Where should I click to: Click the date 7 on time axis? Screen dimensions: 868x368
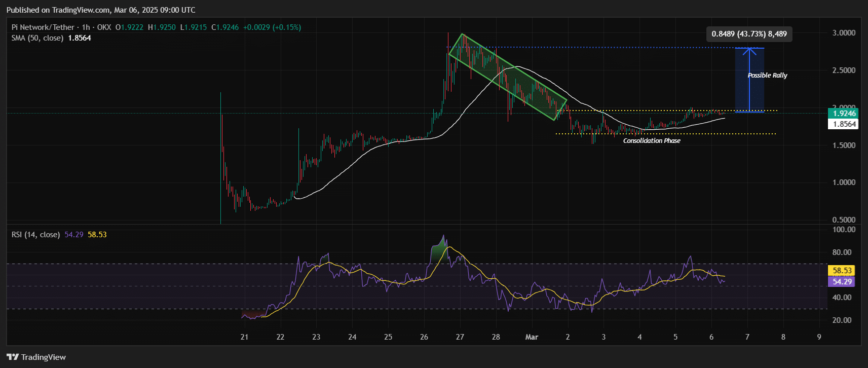click(747, 337)
